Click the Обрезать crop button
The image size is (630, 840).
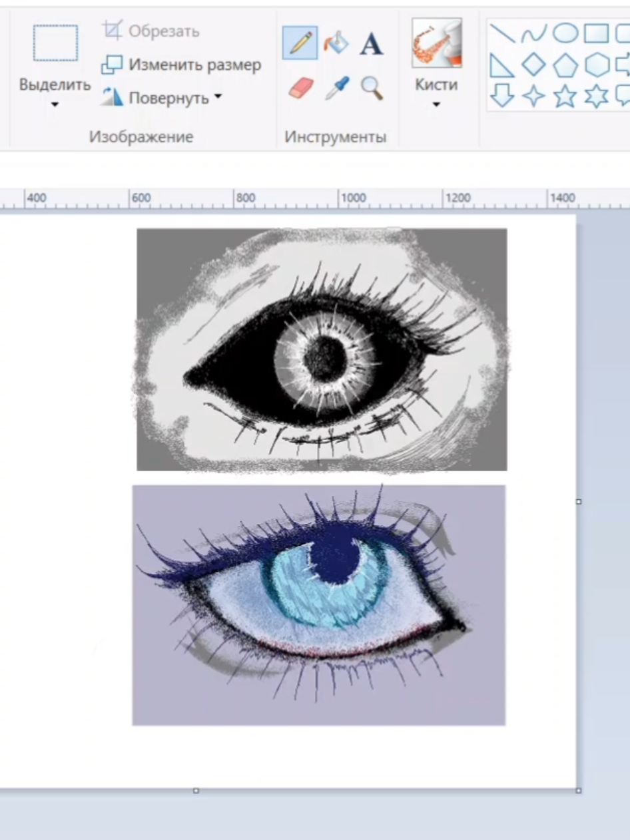tap(151, 31)
